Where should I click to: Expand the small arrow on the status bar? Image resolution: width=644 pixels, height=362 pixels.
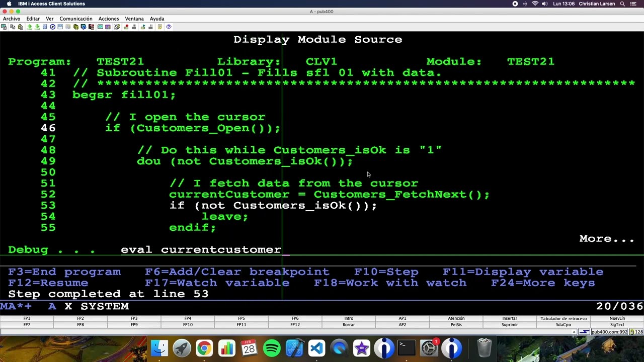point(574,332)
